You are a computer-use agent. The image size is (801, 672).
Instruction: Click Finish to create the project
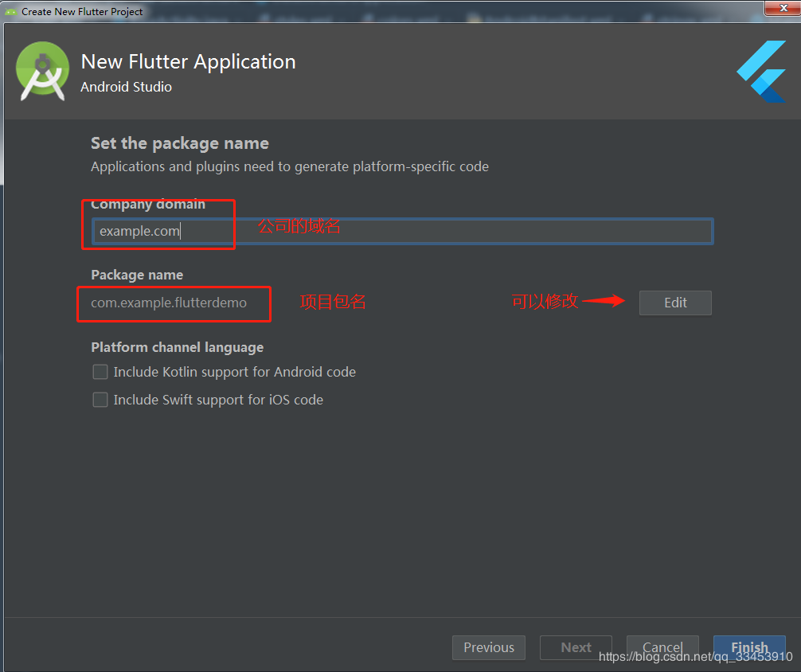(749, 647)
